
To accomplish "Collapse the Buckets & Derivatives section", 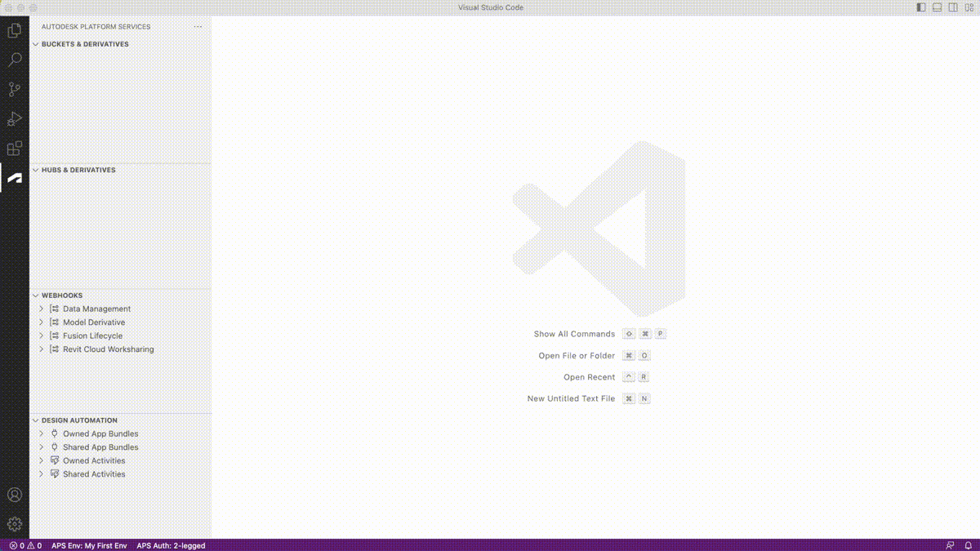I will coord(36,44).
